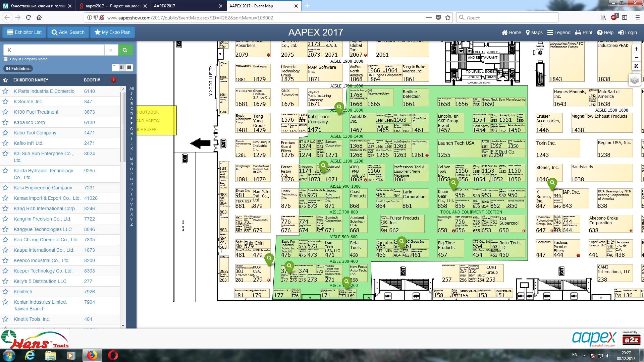Go to Home in top navigation
The height and width of the screenshot is (362, 644).
(512, 33)
